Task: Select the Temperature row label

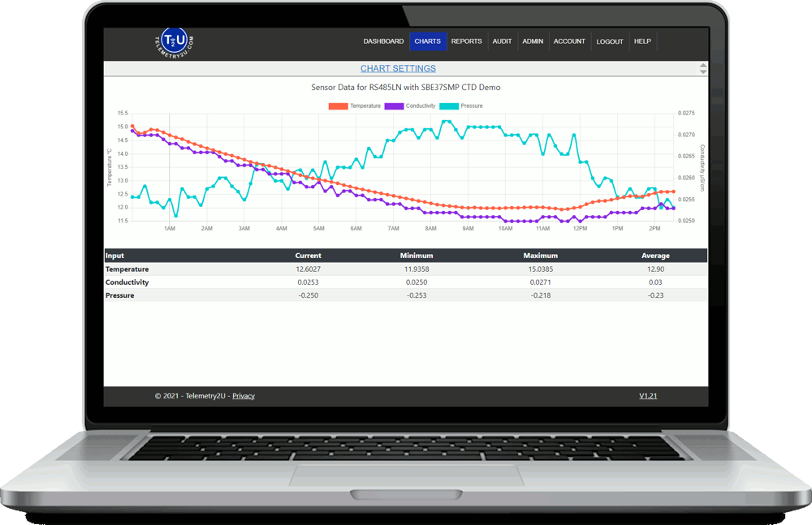Action: (x=127, y=269)
